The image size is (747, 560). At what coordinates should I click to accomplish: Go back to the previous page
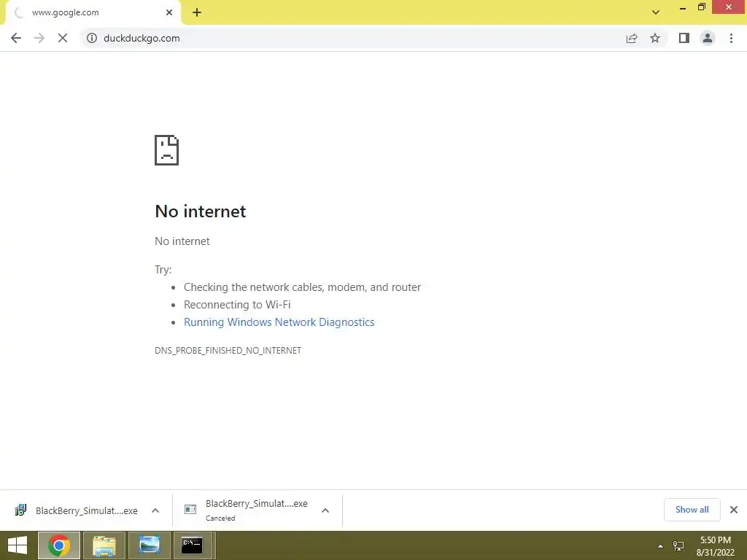coord(16,38)
